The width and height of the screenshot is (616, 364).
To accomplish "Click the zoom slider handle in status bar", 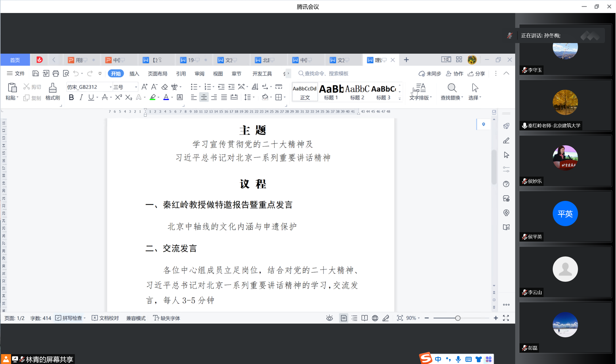I will tap(457, 318).
